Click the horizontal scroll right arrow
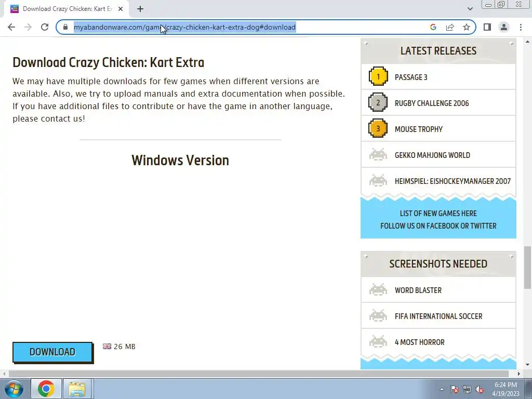This screenshot has width=532, height=399. [519, 374]
